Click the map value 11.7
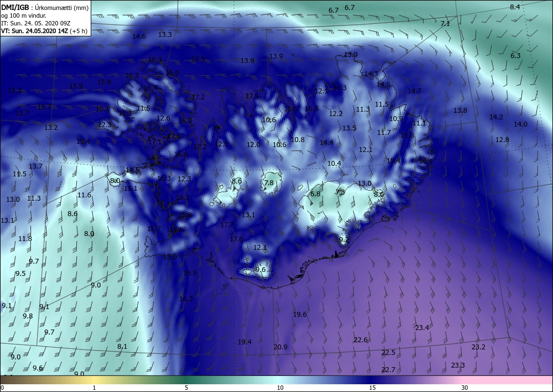 [384, 133]
